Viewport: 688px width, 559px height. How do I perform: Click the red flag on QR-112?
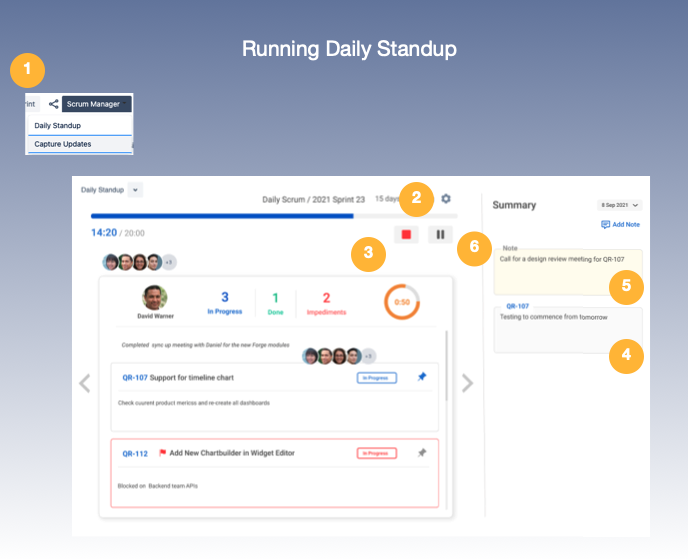(x=161, y=453)
